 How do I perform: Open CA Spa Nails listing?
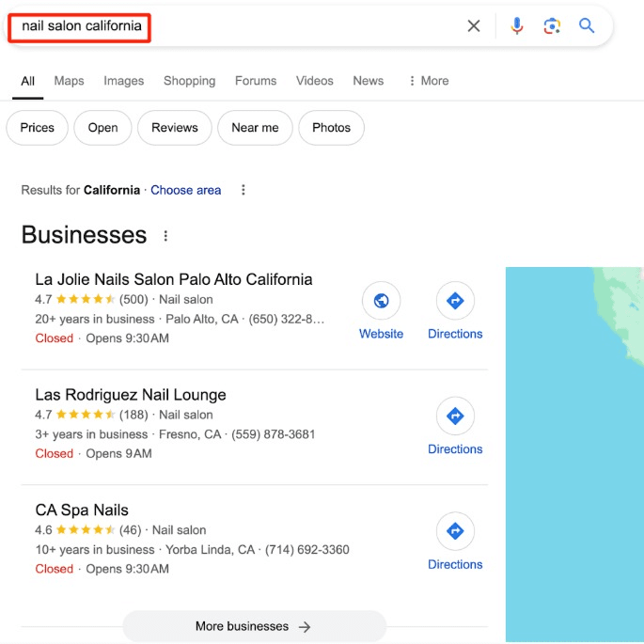(x=82, y=510)
